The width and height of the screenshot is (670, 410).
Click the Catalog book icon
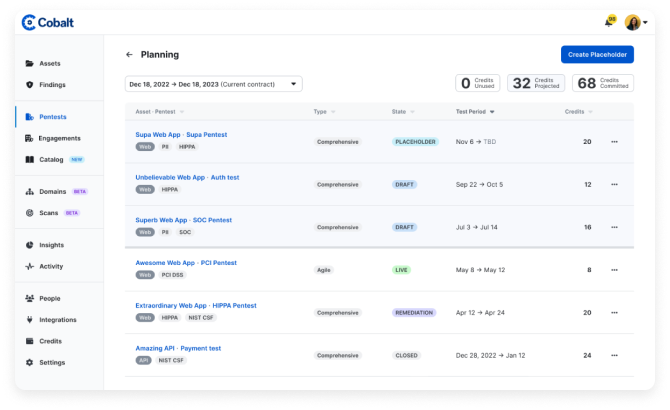point(29,159)
